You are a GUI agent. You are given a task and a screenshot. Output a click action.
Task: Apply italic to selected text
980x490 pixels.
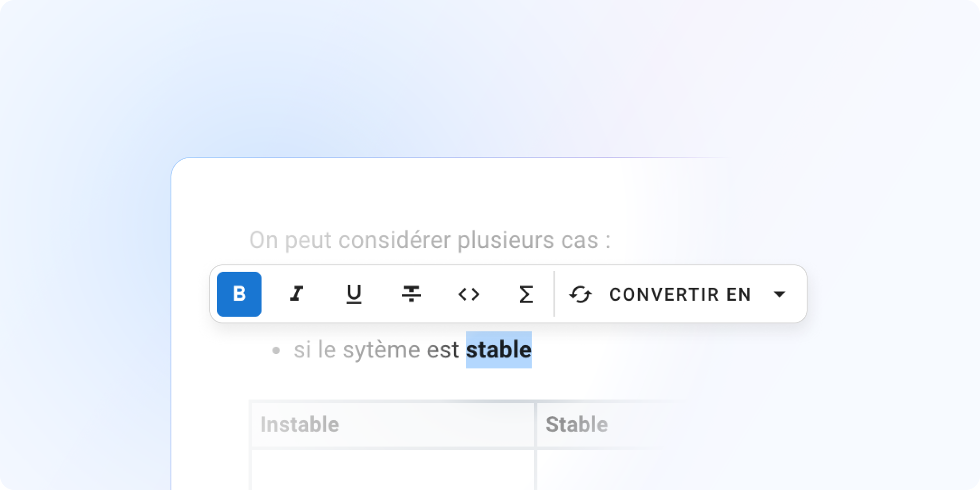pyautogui.click(x=296, y=294)
